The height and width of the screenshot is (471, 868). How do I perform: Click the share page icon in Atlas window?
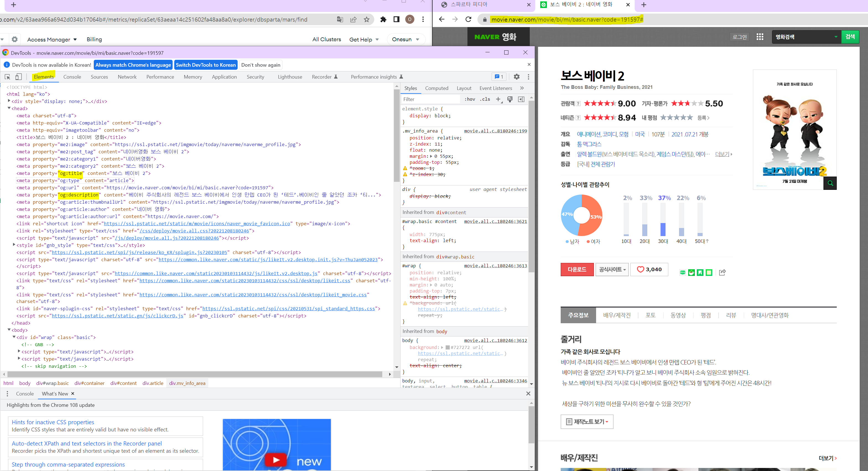tap(354, 20)
